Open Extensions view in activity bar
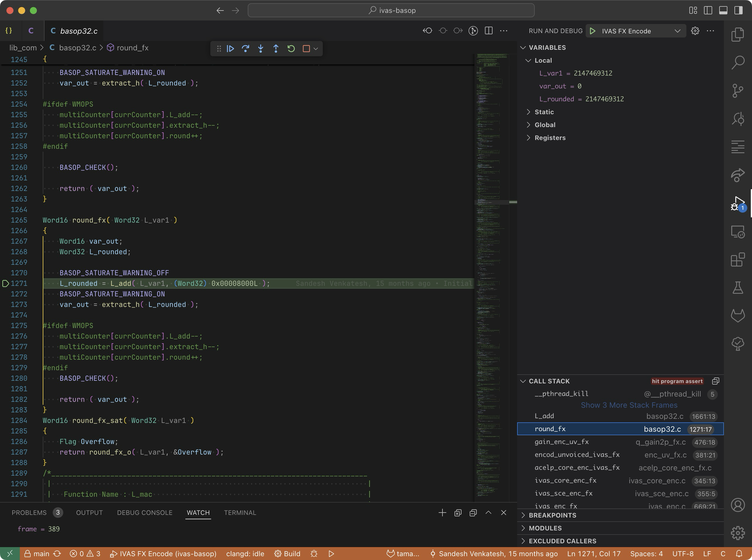Image resolution: width=752 pixels, height=560 pixels. click(x=737, y=260)
